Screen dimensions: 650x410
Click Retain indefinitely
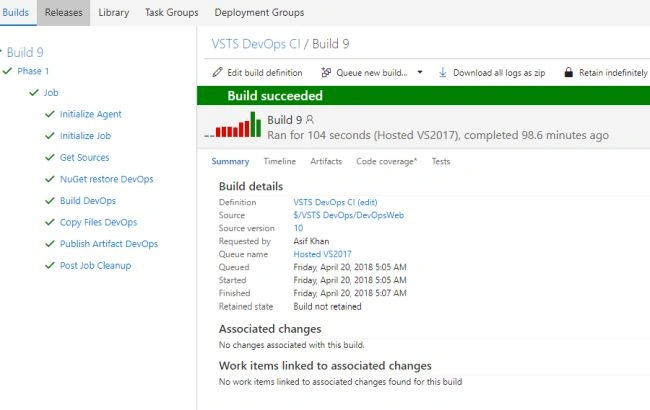(x=606, y=73)
